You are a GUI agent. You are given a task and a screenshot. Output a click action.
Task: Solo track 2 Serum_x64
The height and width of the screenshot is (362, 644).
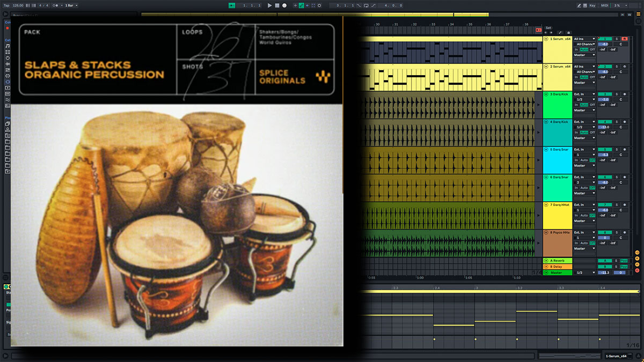tap(617, 67)
